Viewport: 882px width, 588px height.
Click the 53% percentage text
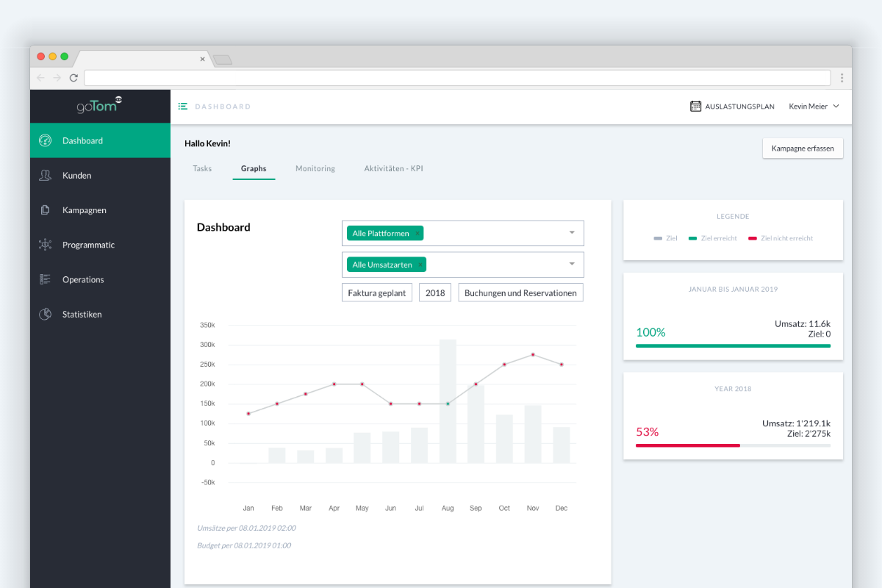647,432
